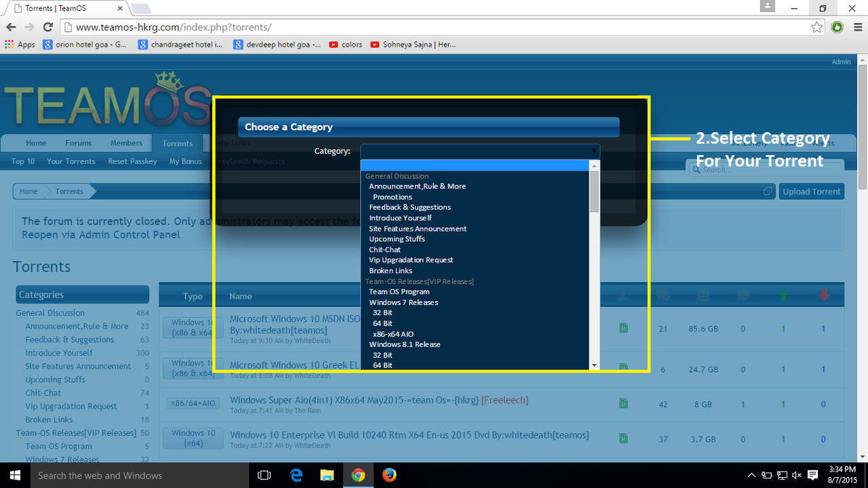Sort the torrent table by Name column
Image resolution: width=868 pixels, height=488 pixels.
click(x=241, y=296)
